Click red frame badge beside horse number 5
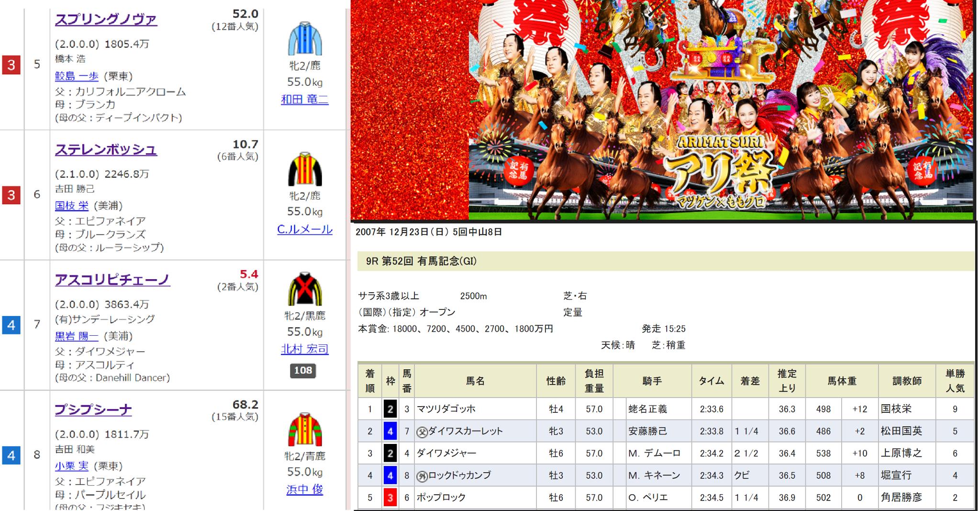The width and height of the screenshot is (980, 511). tap(11, 65)
